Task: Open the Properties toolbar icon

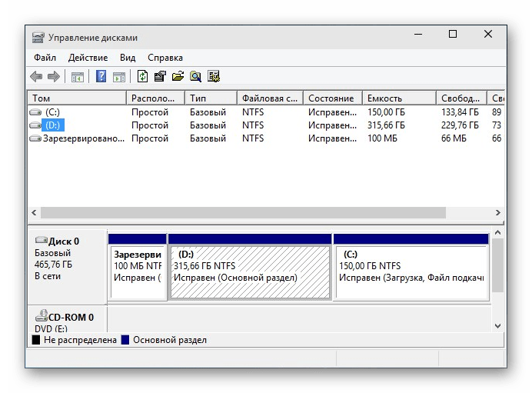Action: [160, 77]
